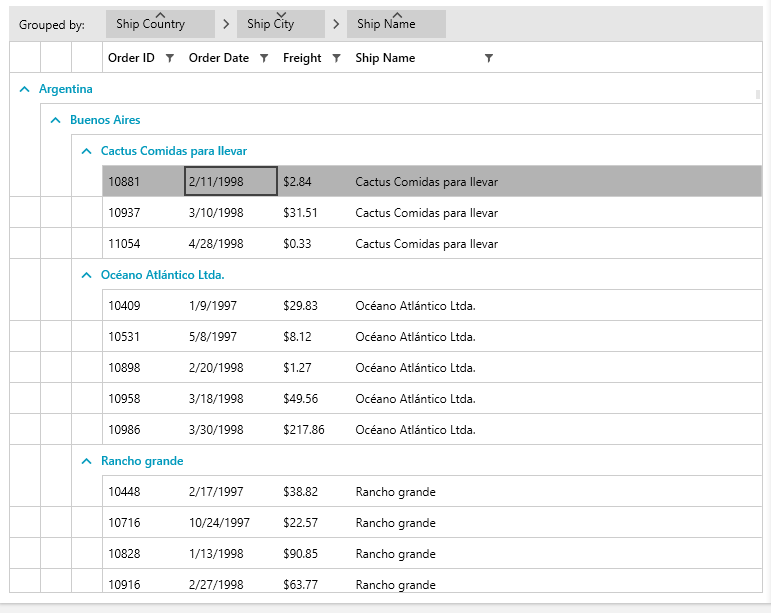Image resolution: width=771 pixels, height=613 pixels.
Task: Toggle sort on Ship City group chip
Action: click(280, 24)
